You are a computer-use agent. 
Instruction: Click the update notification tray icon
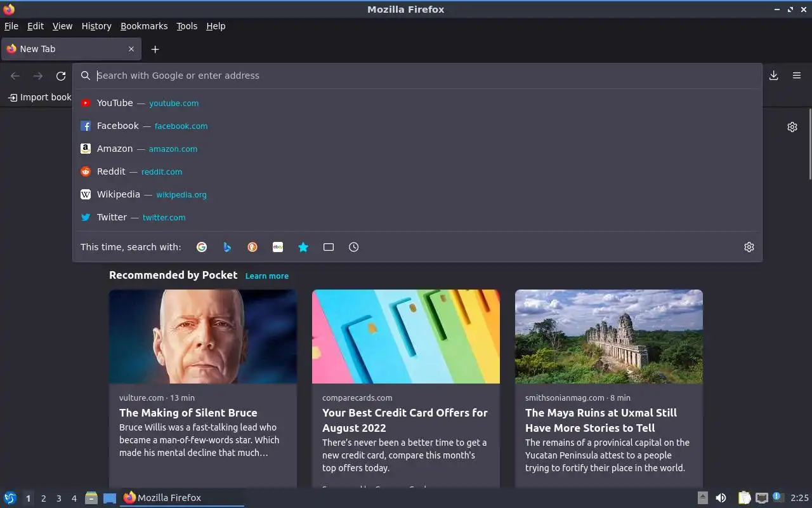pyautogui.click(x=778, y=497)
